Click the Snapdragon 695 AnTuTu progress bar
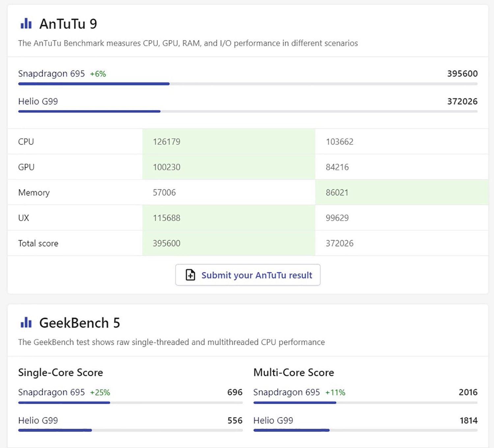Screen dimensions: 494x448 [x=248, y=84]
